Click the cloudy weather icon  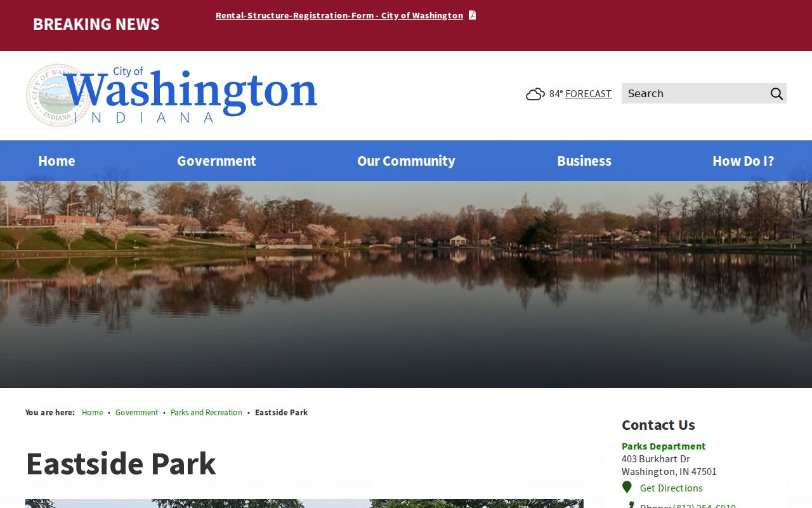(x=535, y=94)
